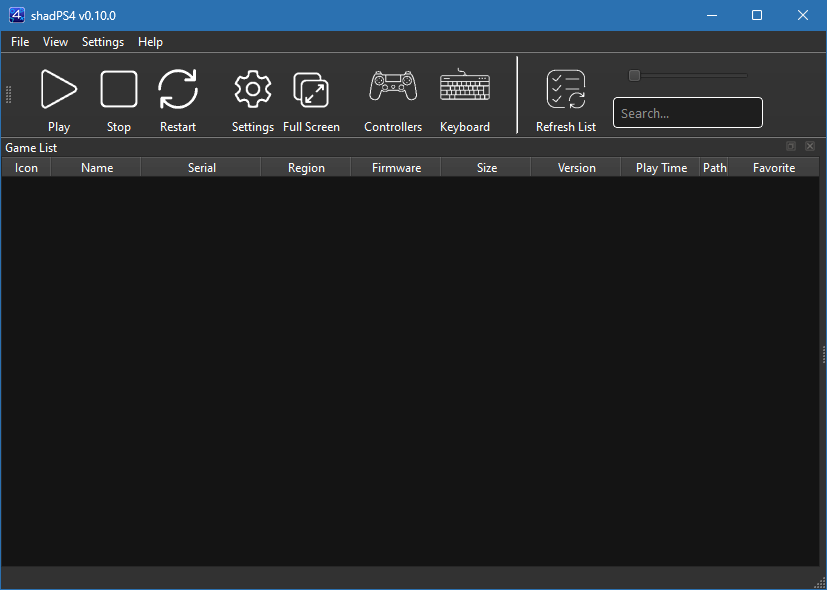This screenshot has height=590, width=827.
Task: Click the toolbar grip handle
Action: coord(8,94)
